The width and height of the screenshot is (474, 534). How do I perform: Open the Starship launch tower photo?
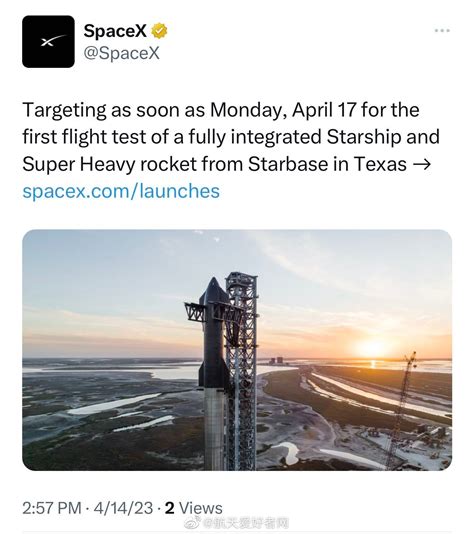tap(237, 350)
